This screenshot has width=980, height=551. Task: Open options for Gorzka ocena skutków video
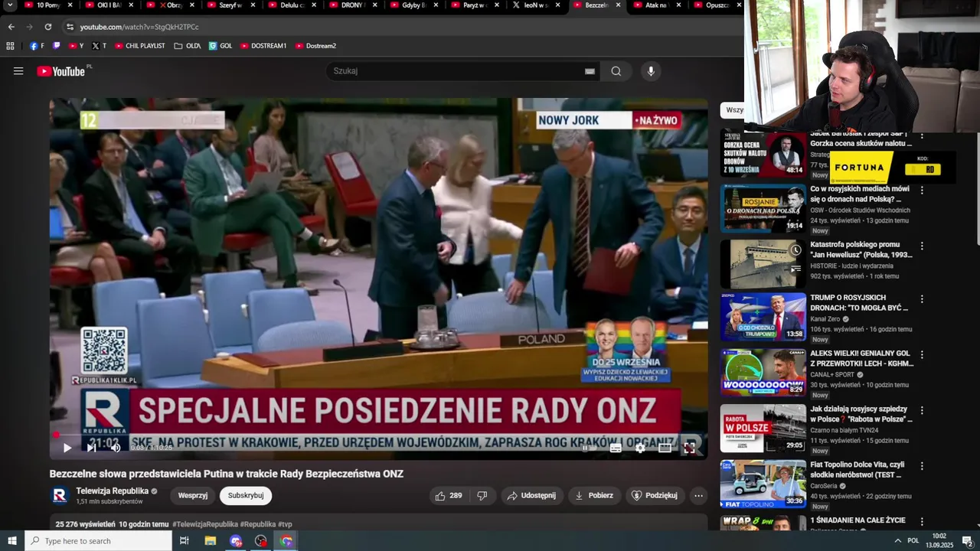tap(922, 136)
